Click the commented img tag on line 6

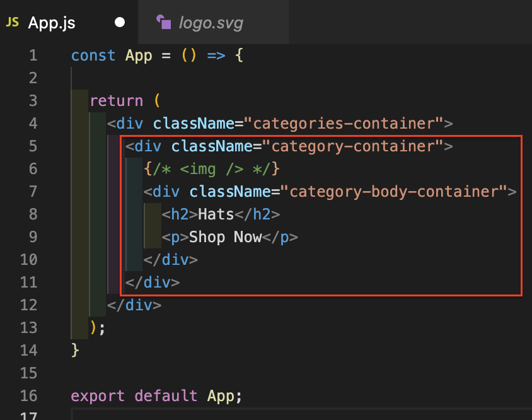point(211,169)
